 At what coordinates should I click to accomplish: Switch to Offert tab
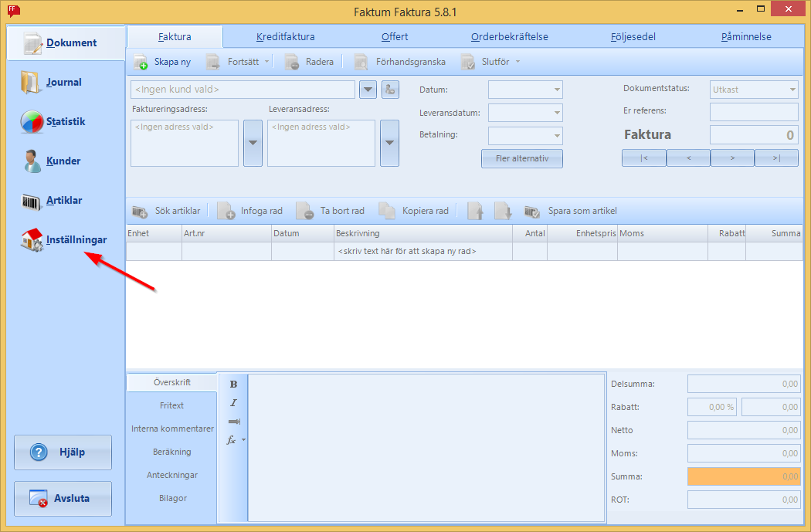pos(395,37)
